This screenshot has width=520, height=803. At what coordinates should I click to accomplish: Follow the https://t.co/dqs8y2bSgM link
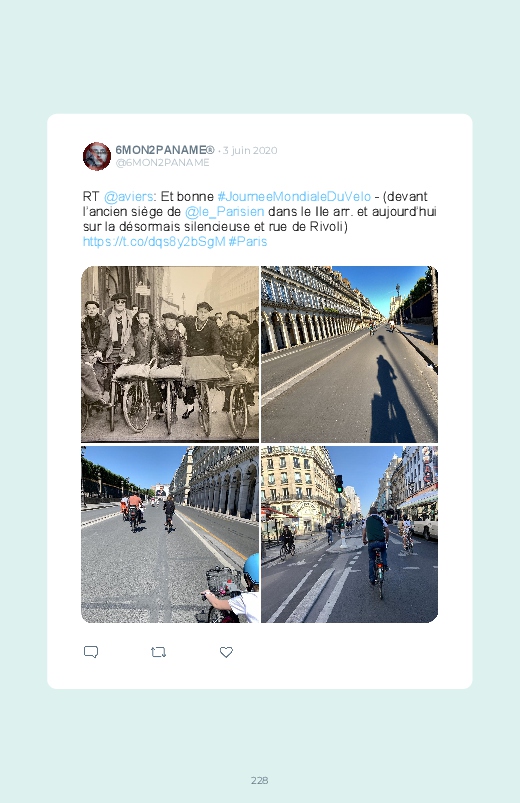(x=154, y=242)
